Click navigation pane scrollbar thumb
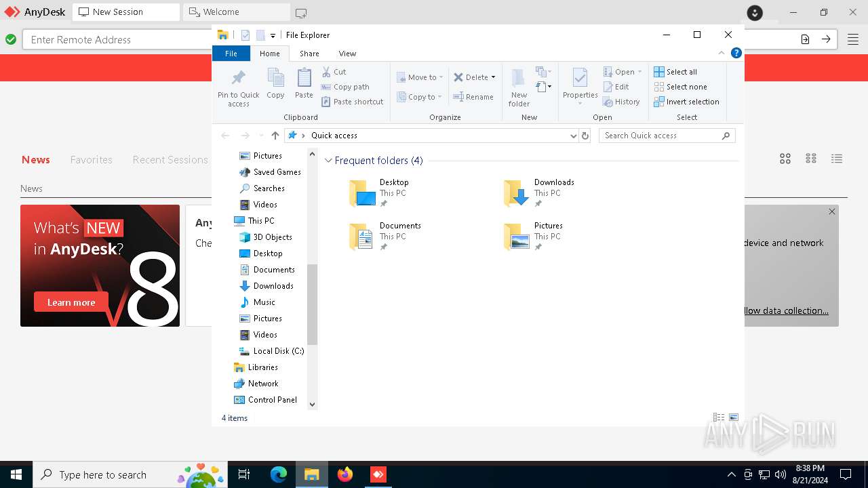868x488 pixels. 312,304
